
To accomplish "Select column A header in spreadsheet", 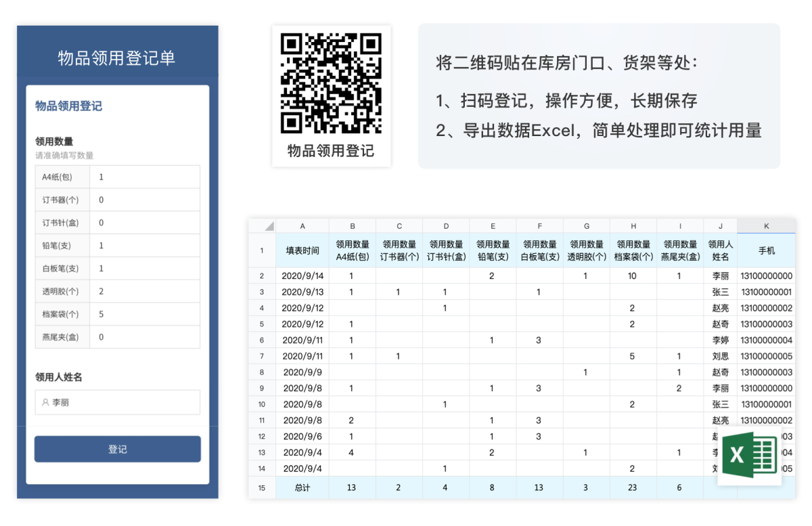I will point(302,226).
